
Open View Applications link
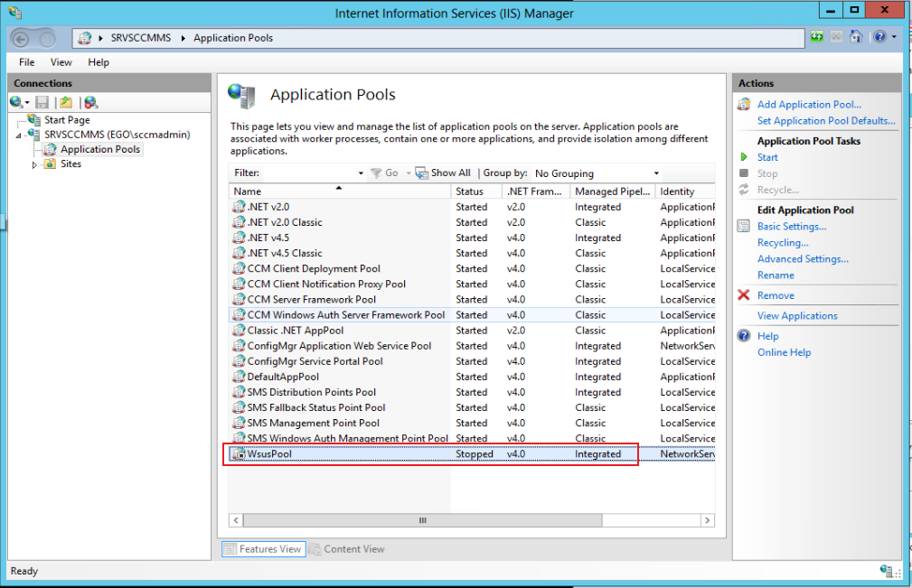click(797, 315)
